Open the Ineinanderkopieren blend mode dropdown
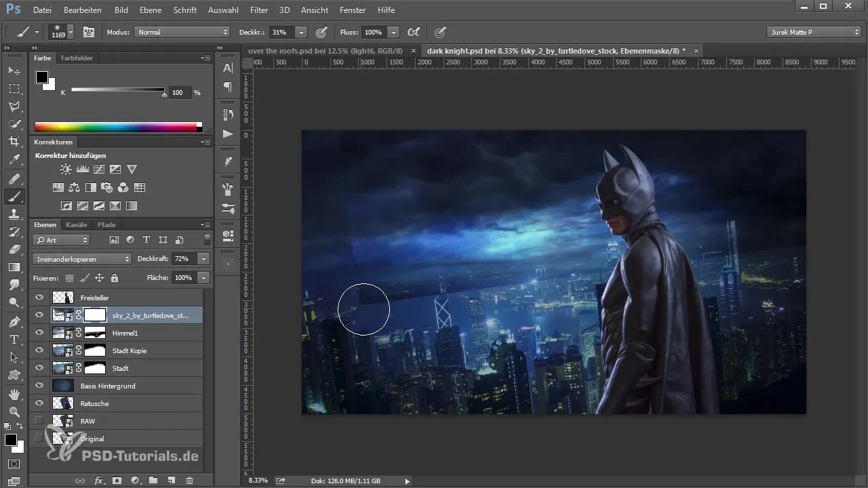The image size is (868, 488). pyautogui.click(x=81, y=259)
